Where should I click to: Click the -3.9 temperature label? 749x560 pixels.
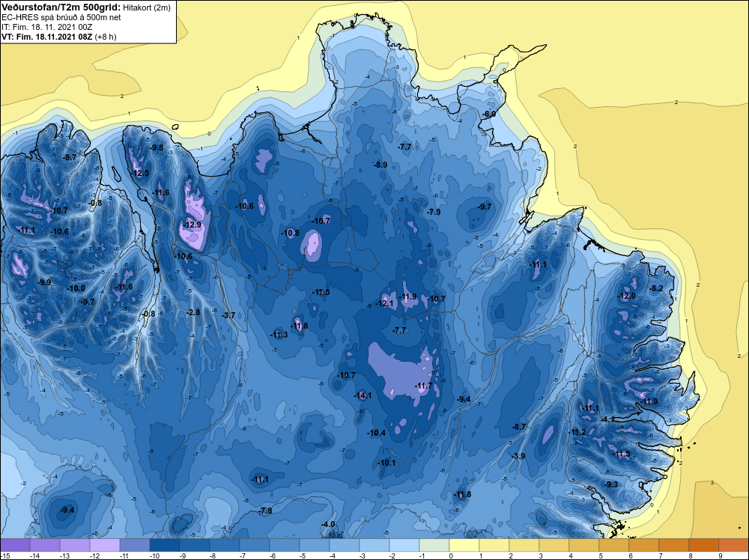pos(518,456)
